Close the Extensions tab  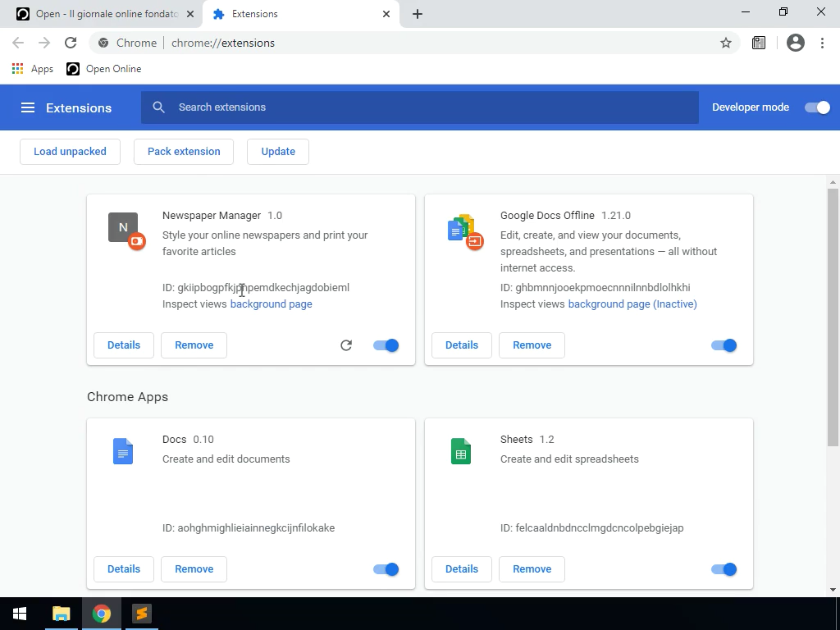[386, 14]
